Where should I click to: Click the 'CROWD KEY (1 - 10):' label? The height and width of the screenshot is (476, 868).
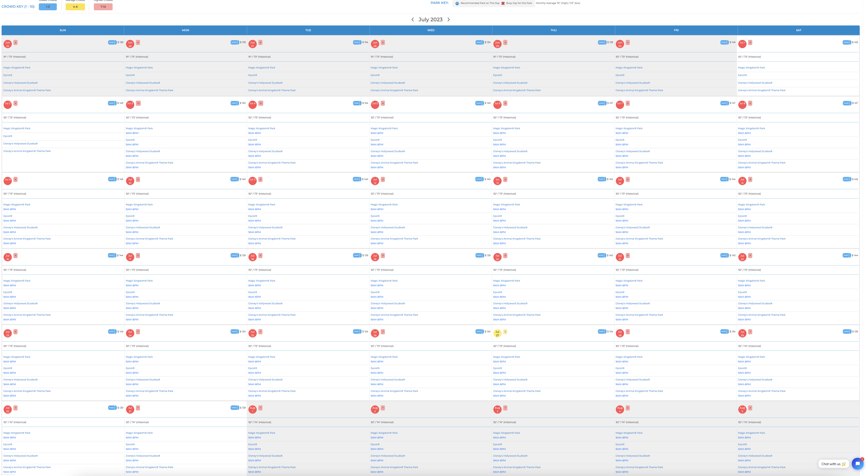tap(18, 7)
